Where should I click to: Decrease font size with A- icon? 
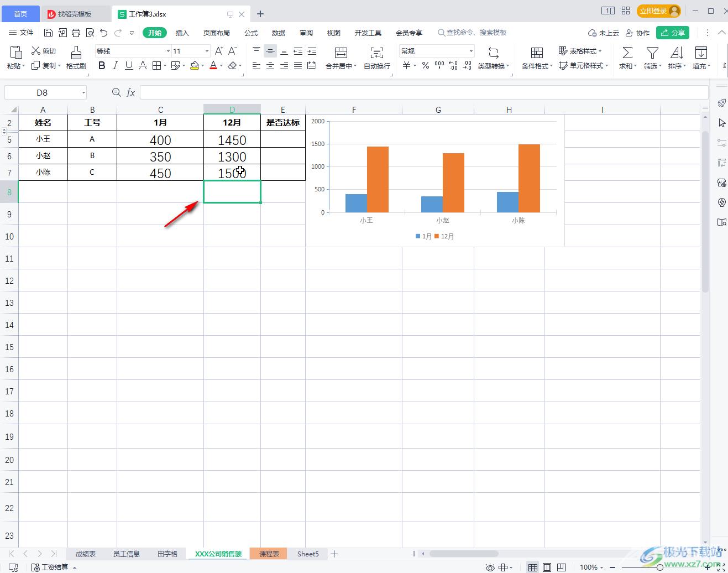(x=233, y=51)
